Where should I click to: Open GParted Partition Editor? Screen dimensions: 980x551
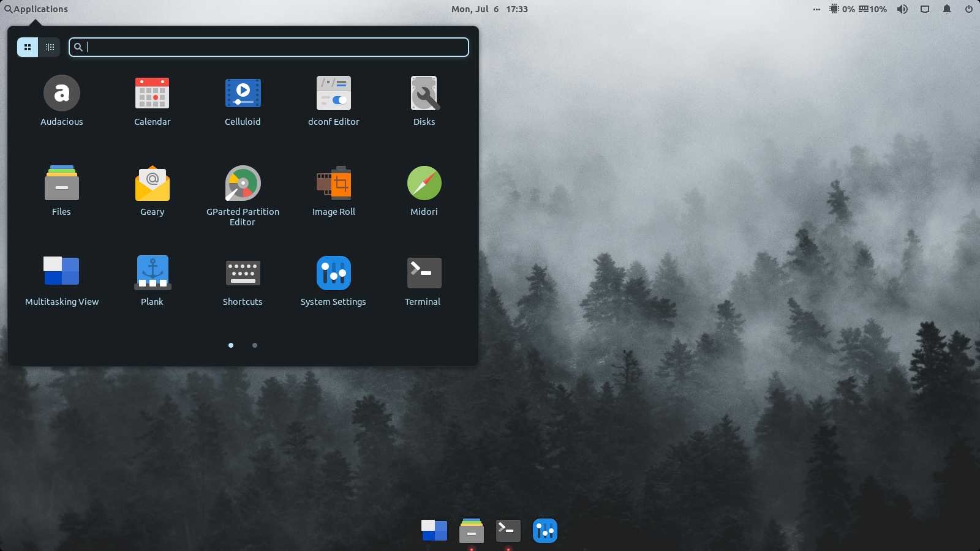pyautogui.click(x=243, y=183)
